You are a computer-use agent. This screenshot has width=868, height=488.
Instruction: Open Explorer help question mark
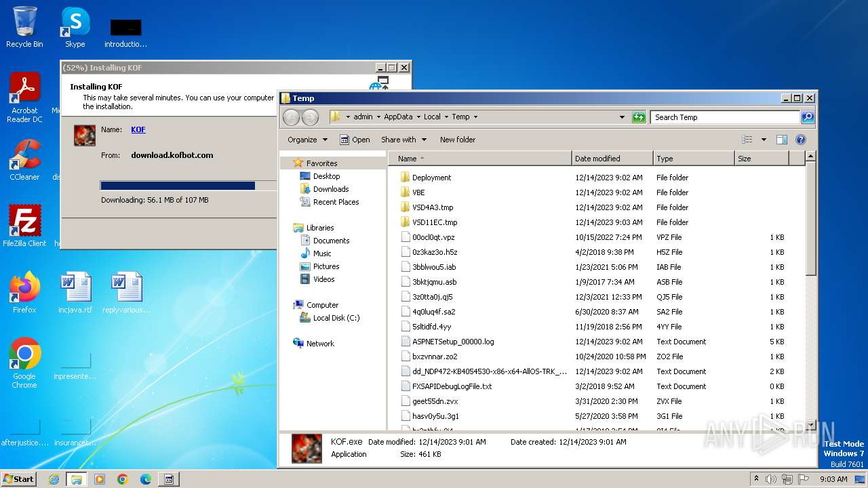[x=800, y=140]
